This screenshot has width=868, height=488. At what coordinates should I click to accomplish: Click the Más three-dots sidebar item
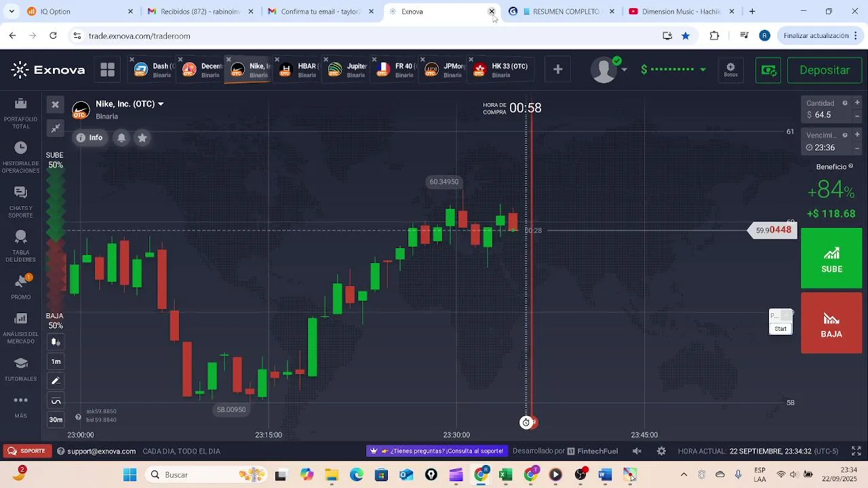pyautogui.click(x=21, y=406)
